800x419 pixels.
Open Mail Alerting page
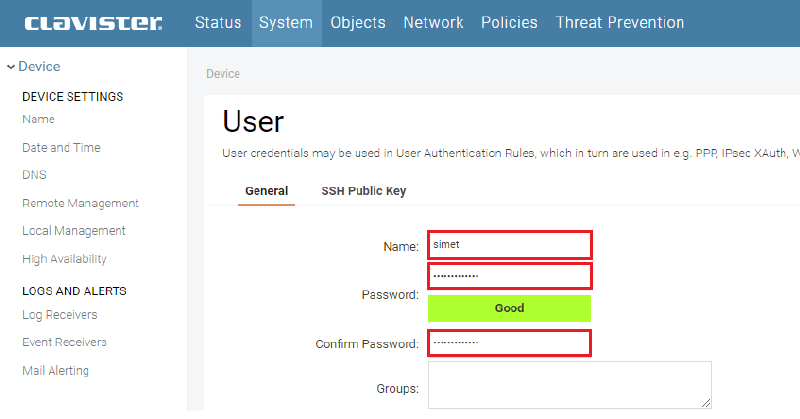pyautogui.click(x=55, y=371)
